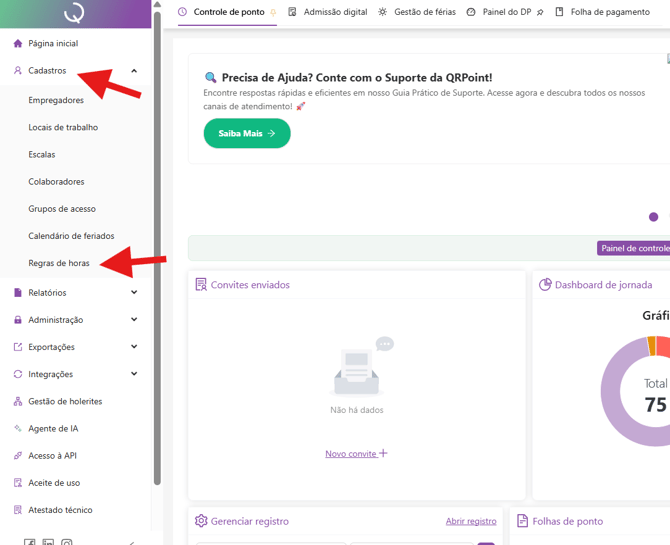Click the Gerenciar registro gear icon
This screenshot has width=670, height=545.
click(201, 521)
